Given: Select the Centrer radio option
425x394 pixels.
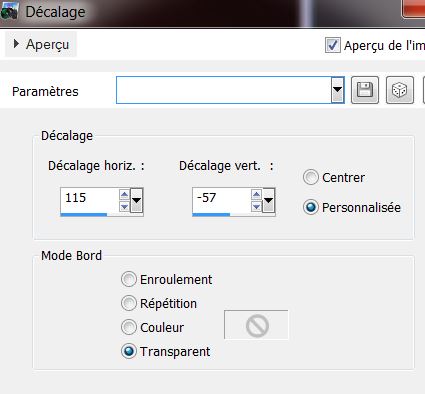Looking at the screenshot, I should [x=311, y=177].
